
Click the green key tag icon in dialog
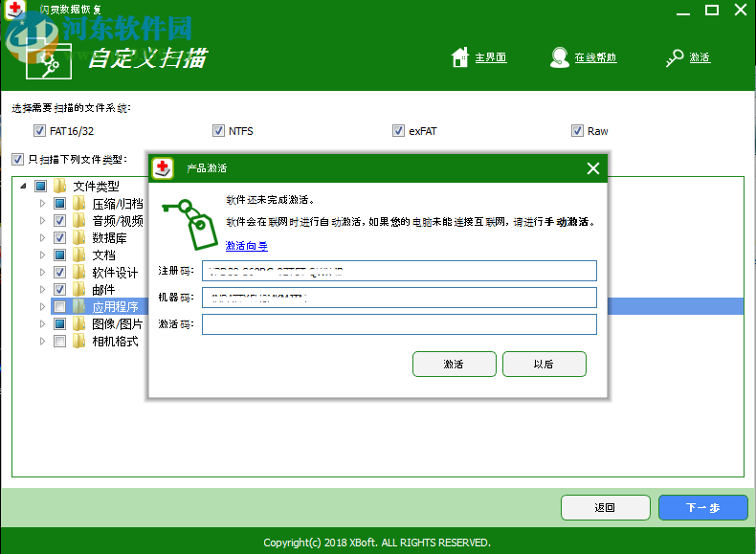[190, 224]
